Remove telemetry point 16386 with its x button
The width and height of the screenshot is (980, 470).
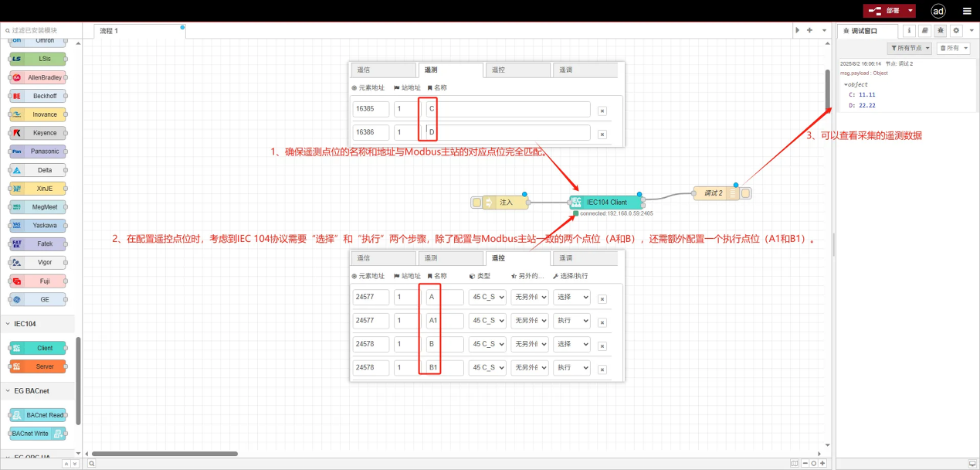(602, 133)
